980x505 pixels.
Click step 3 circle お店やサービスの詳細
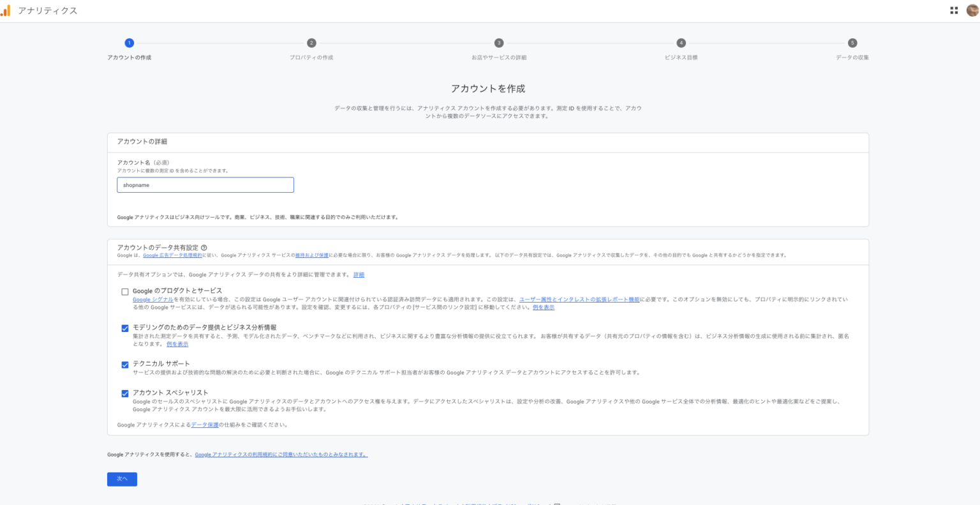(499, 43)
